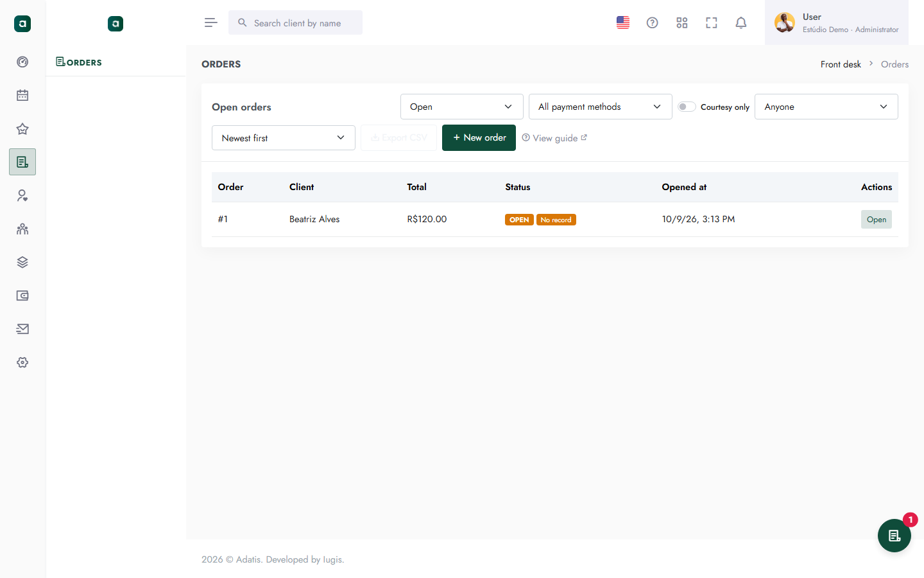Click the star icon in sidebar

pyautogui.click(x=22, y=129)
